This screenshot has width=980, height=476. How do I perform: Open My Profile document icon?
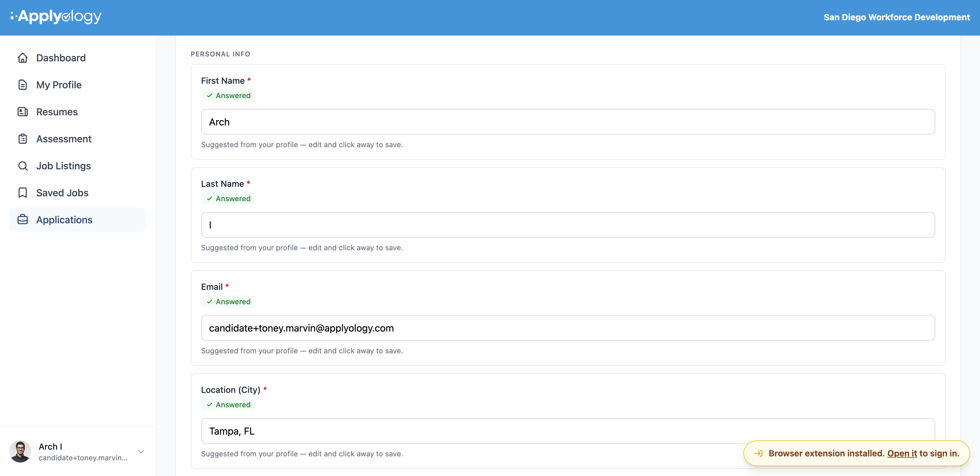coord(23,85)
